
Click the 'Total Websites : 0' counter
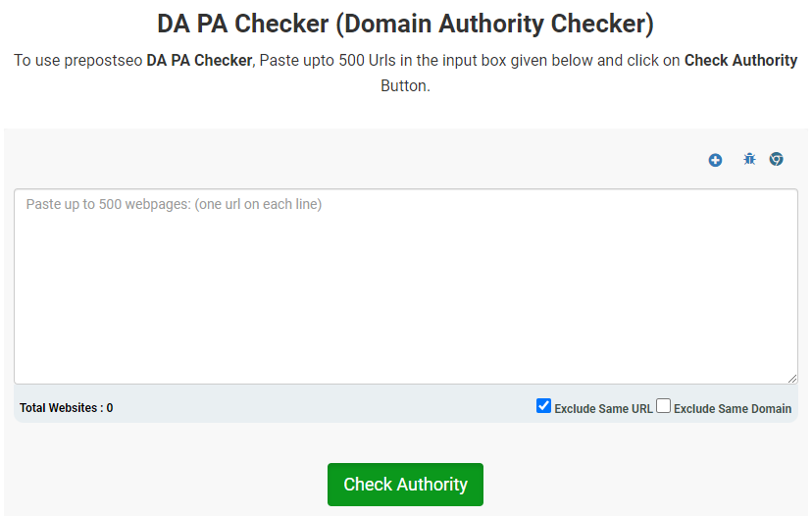[x=66, y=408]
